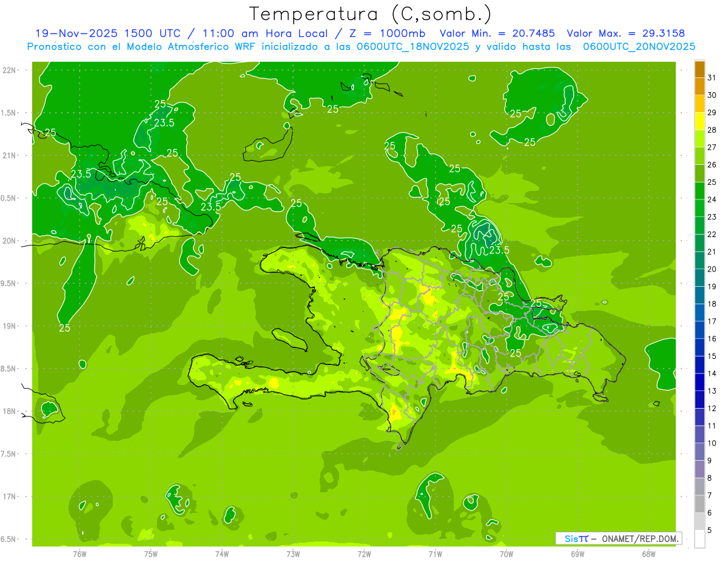Click the color scale label "31"
Viewport: 728px width, 562px height.
tap(712, 78)
